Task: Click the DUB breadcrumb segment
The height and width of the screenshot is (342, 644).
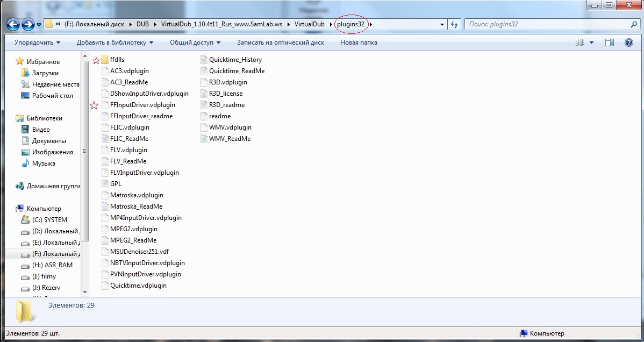Action: click(x=142, y=24)
